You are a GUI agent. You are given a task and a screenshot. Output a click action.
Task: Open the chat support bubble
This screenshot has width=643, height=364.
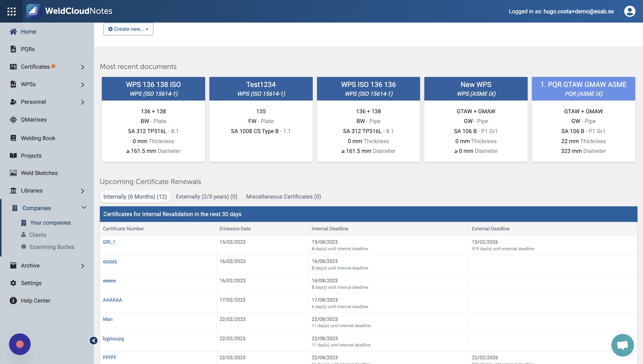point(622,345)
